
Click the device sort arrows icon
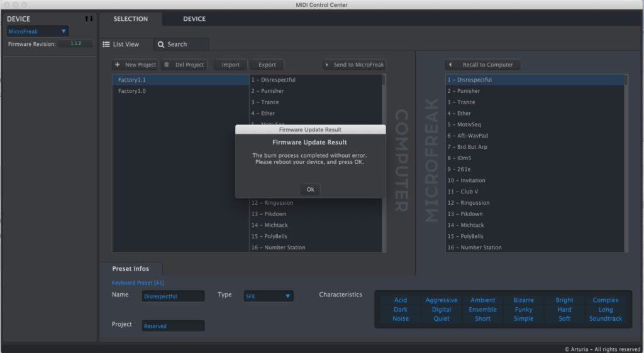click(89, 19)
